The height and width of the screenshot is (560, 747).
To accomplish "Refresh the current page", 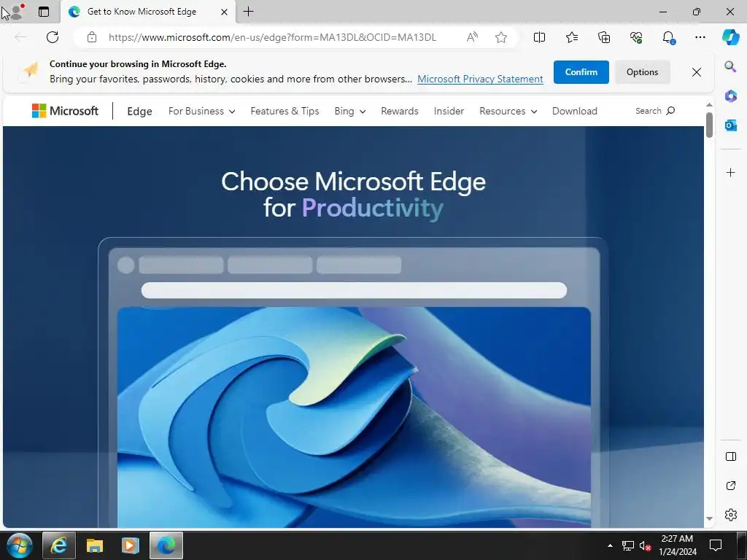I will [x=53, y=37].
